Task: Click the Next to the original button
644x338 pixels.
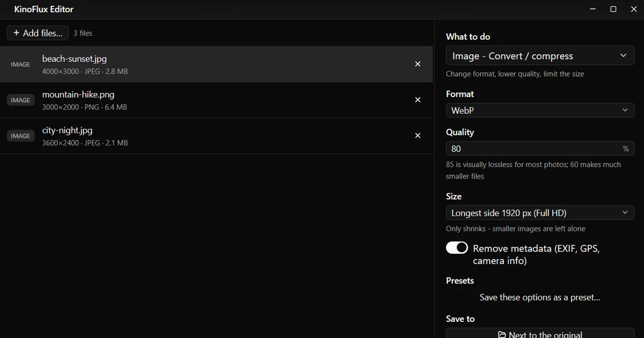Action: [540, 333]
